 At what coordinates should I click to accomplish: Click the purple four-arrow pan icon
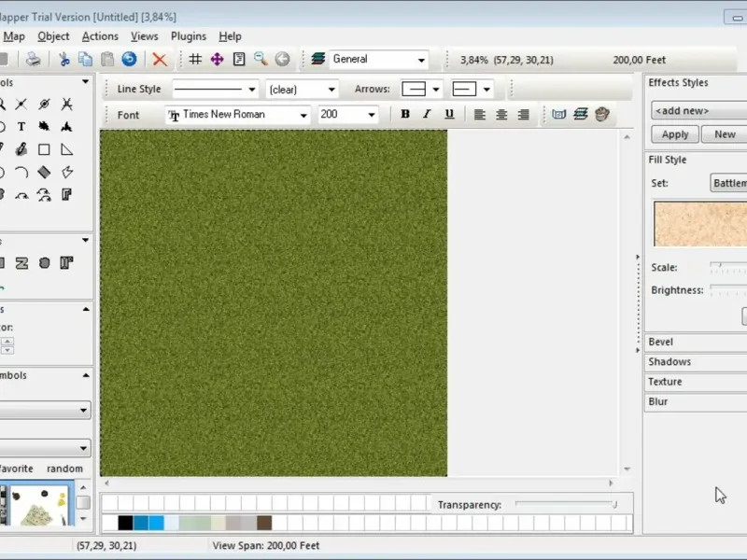click(217, 59)
